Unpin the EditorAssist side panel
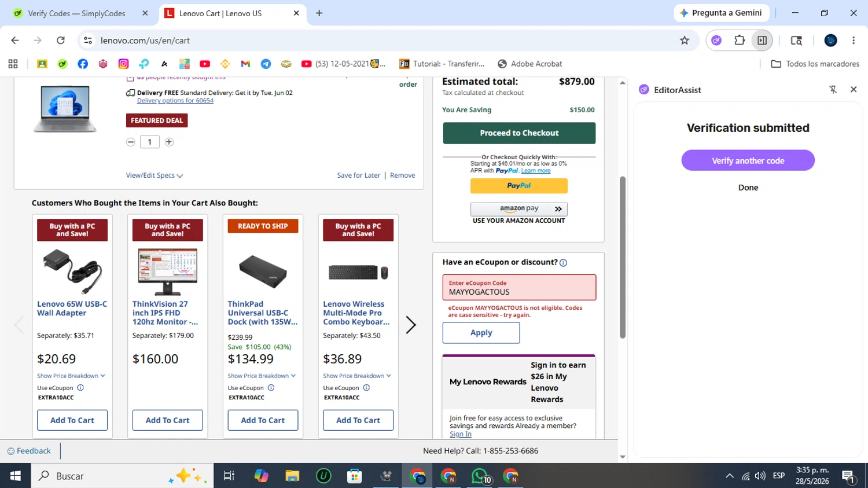 833,90
